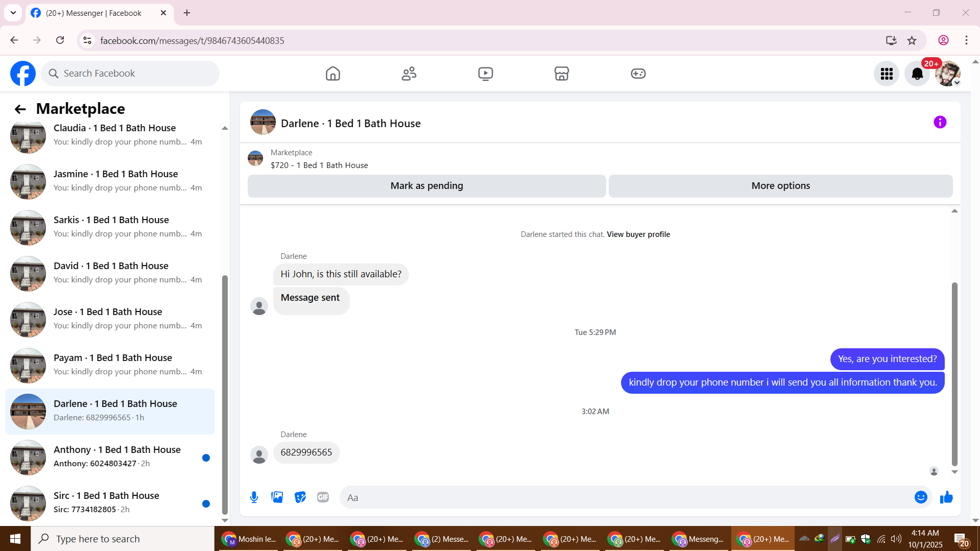Open the GIF picker
The image size is (980, 551).
[x=323, y=497]
